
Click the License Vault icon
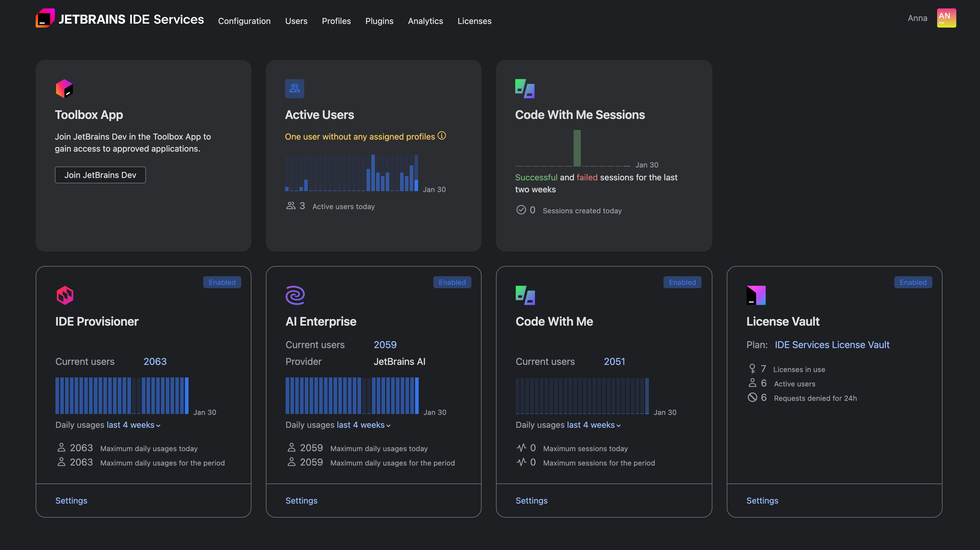(x=756, y=295)
